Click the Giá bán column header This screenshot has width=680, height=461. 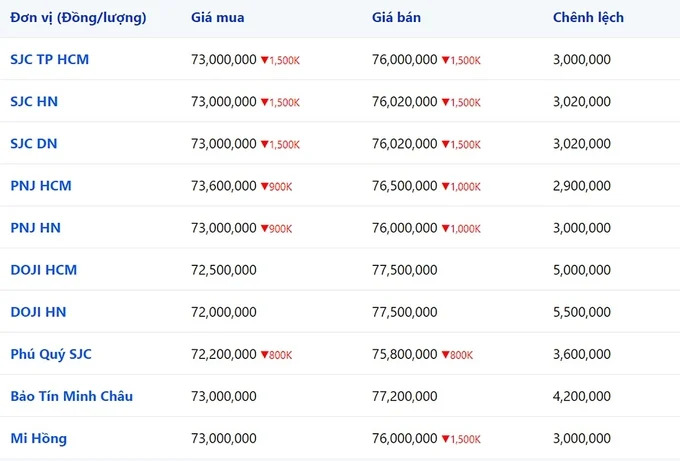pyautogui.click(x=396, y=17)
